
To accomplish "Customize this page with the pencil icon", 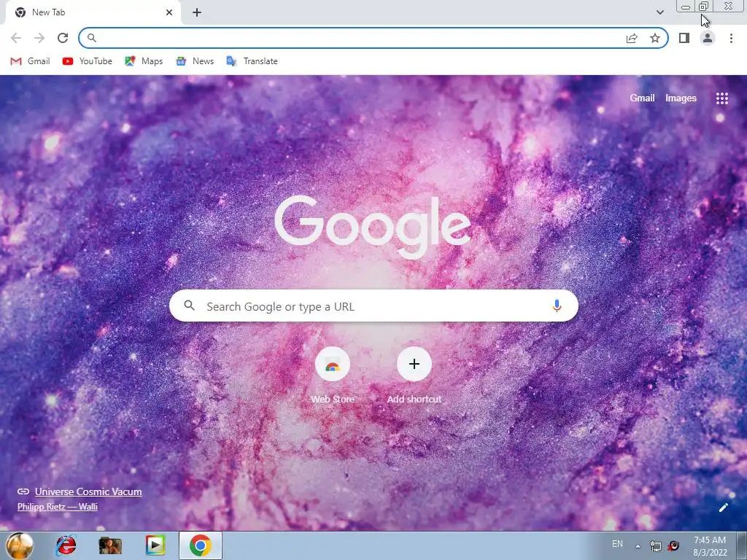I will click(724, 507).
